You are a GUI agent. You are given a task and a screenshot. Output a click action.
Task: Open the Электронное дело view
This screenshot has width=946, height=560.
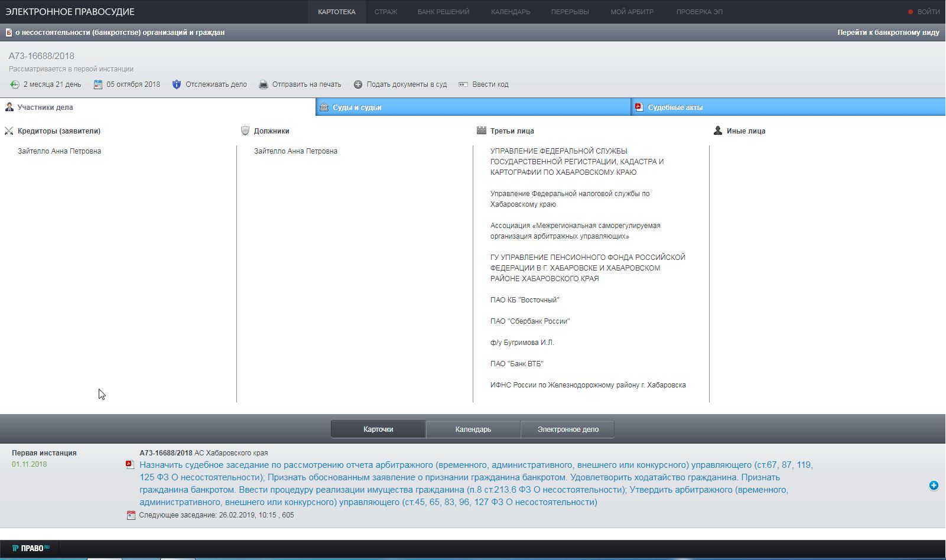coord(567,429)
